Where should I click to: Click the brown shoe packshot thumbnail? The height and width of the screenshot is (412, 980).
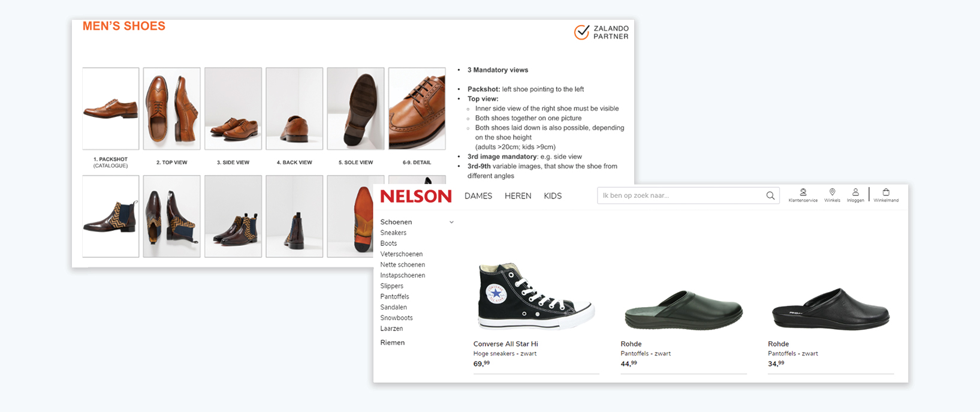(x=111, y=109)
